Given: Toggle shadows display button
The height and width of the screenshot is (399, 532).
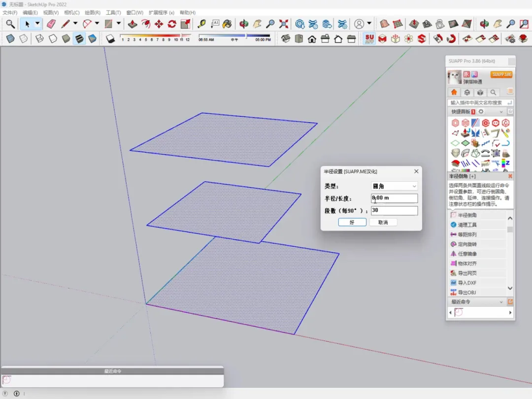Looking at the screenshot, I should pyautogui.click(x=111, y=38).
